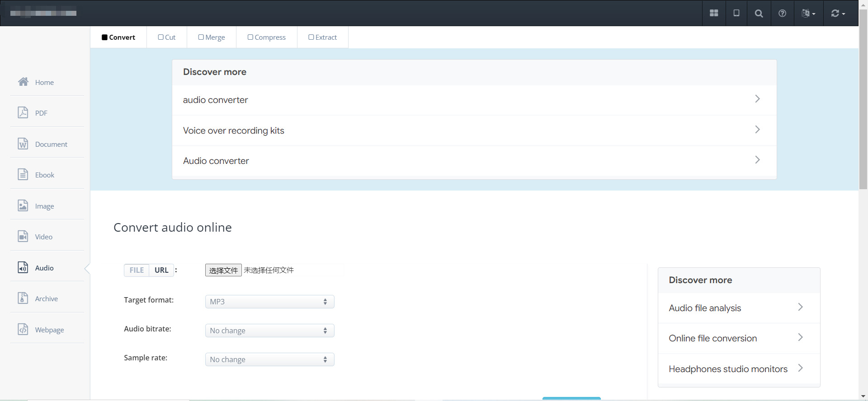868x401 pixels.
Task: Click the Webpage code file icon
Action: pyautogui.click(x=23, y=329)
